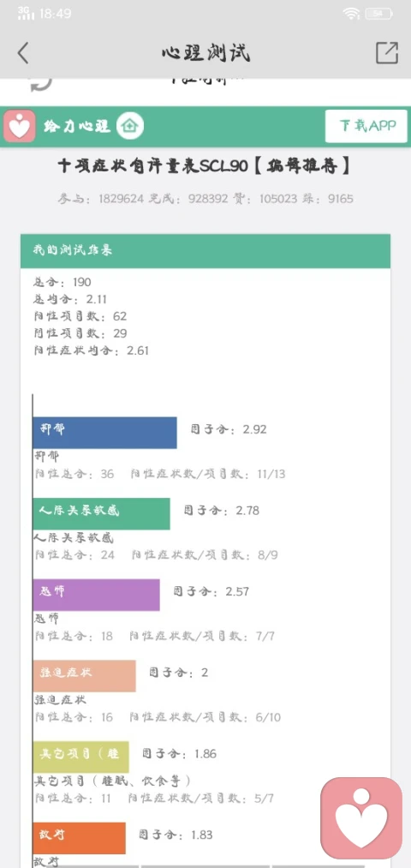The height and width of the screenshot is (868, 411).
Task: Tap the 赞 count 105023
Action: (x=272, y=199)
